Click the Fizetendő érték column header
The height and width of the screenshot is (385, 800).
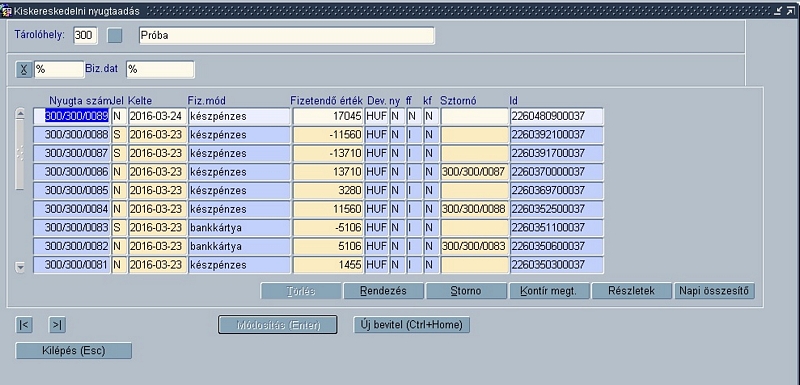326,101
